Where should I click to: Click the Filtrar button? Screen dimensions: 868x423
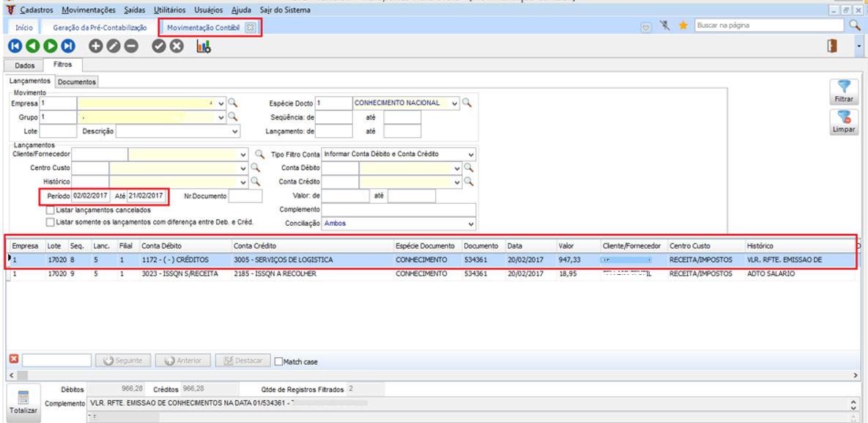click(844, 91)
